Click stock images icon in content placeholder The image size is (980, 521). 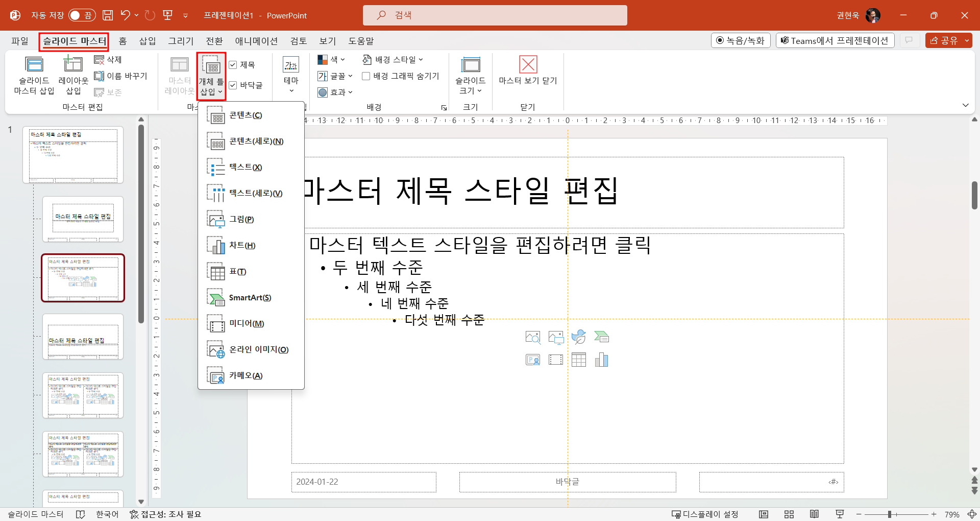pos(533,337)
